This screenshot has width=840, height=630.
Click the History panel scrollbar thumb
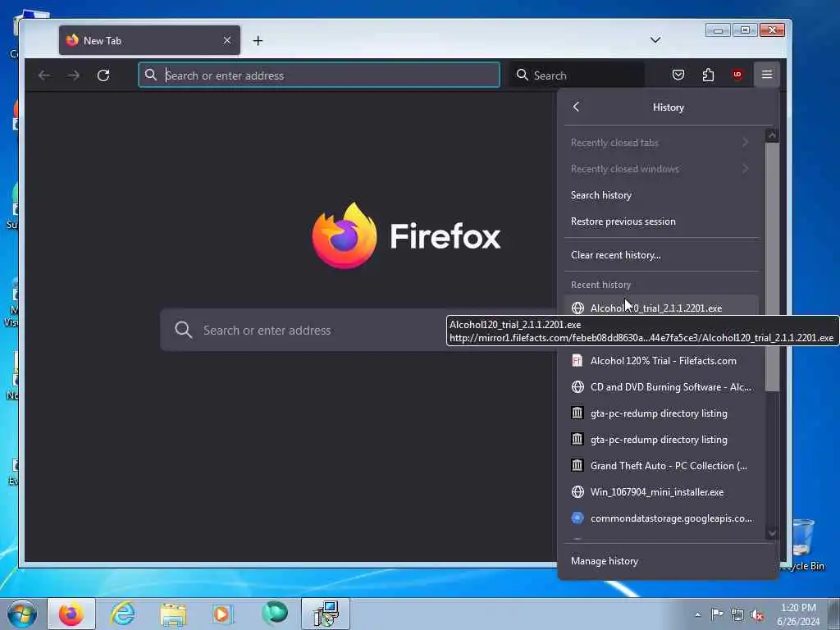point(771,267)
